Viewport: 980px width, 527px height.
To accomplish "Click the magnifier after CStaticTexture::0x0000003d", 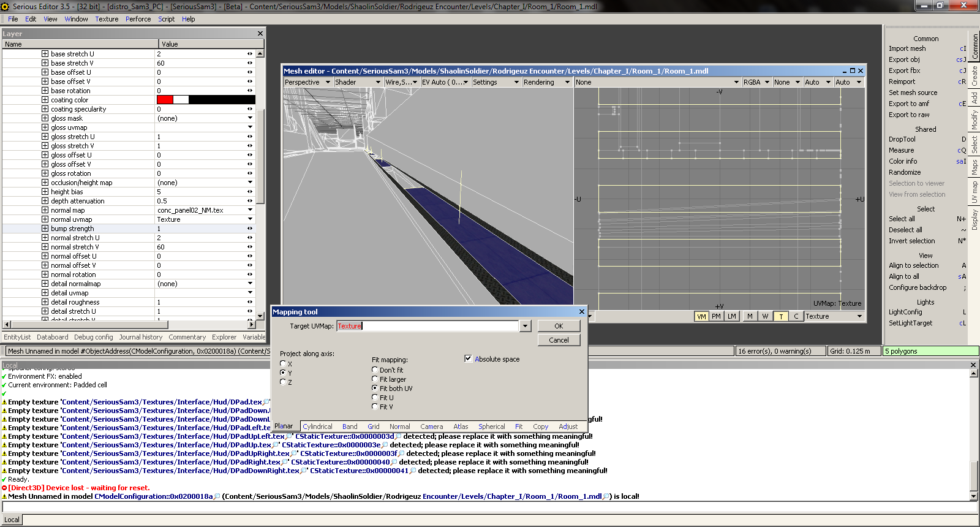I will (x=398, y=436).
